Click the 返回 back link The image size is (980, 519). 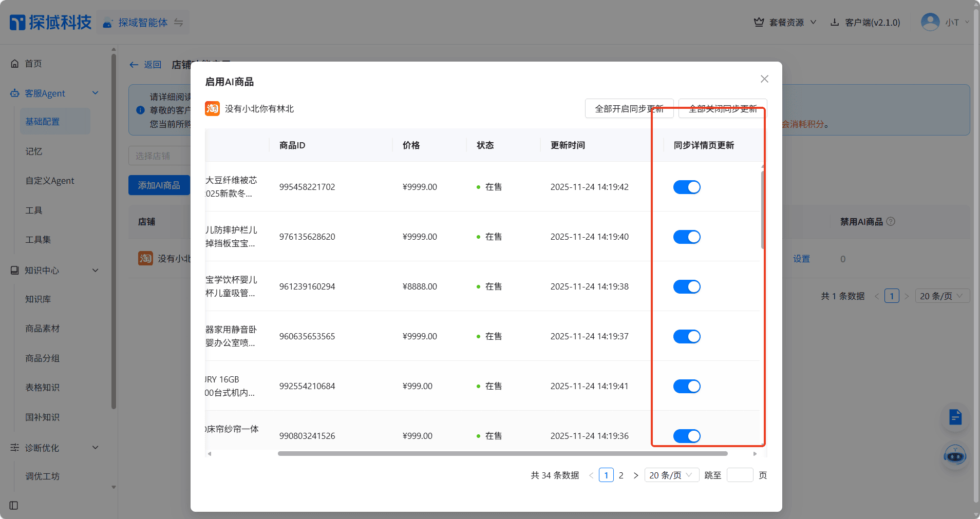tap(145, 65)
